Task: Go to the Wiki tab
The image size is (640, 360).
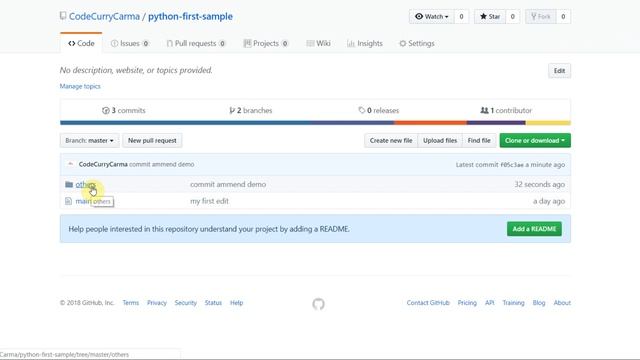Action: 318,43
